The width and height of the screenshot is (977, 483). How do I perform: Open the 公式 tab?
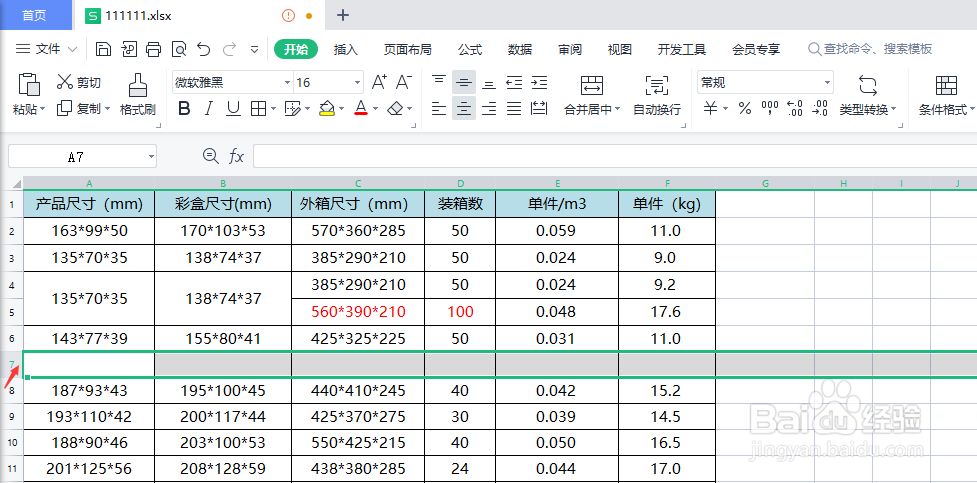tap(470, 49)
